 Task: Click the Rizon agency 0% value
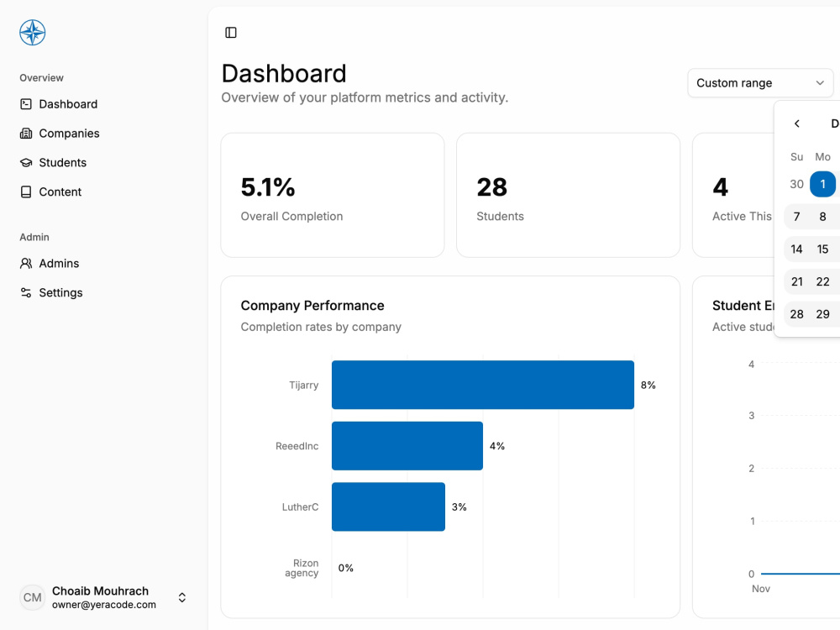pos(345,568)
